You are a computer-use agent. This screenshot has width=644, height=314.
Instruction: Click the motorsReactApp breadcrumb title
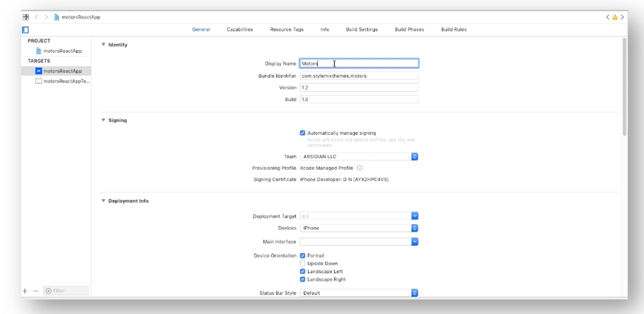pos(81,17)
